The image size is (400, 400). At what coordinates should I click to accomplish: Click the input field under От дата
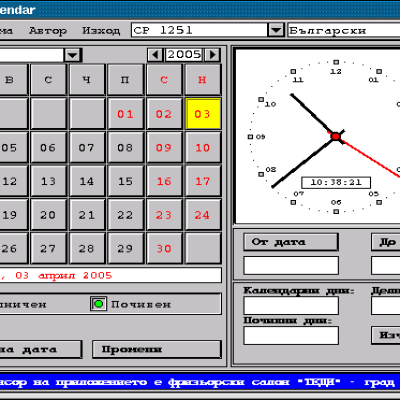[291, 265]
